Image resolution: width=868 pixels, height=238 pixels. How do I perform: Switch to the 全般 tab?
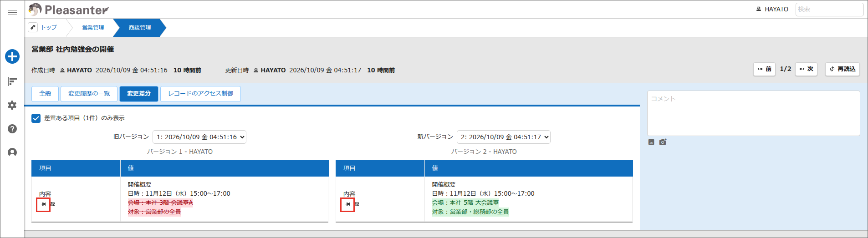coord(45,94)
